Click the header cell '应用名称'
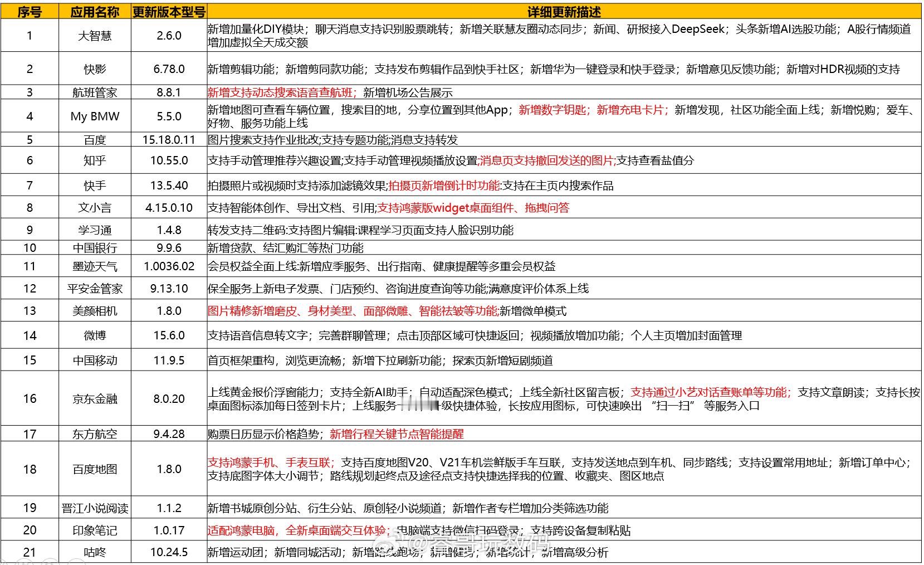The height and width of the screenshot is (565, 924). click(x=95, y=12)
